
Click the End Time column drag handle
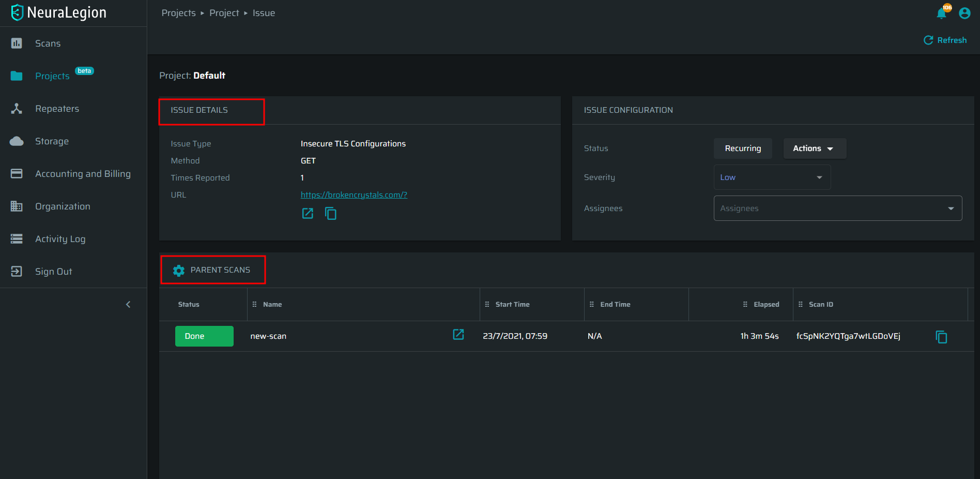pyautogui.click(x=592, y=305)
